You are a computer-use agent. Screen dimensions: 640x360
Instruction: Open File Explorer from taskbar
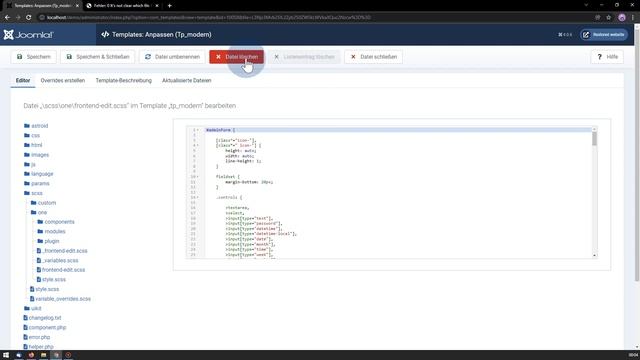[x=43, y=355]
